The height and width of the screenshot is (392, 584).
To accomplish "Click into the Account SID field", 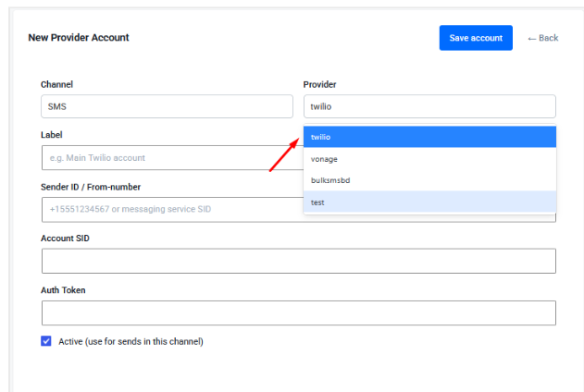I will 299,261.
